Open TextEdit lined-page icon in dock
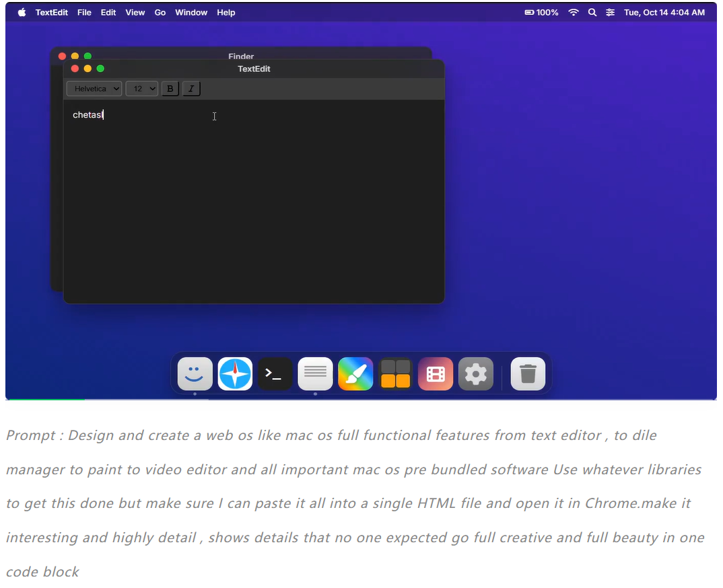The image size is (723, 588). pos(315,374)
